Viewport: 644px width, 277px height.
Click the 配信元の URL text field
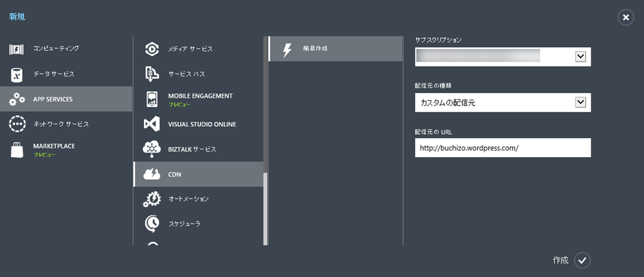502,148
